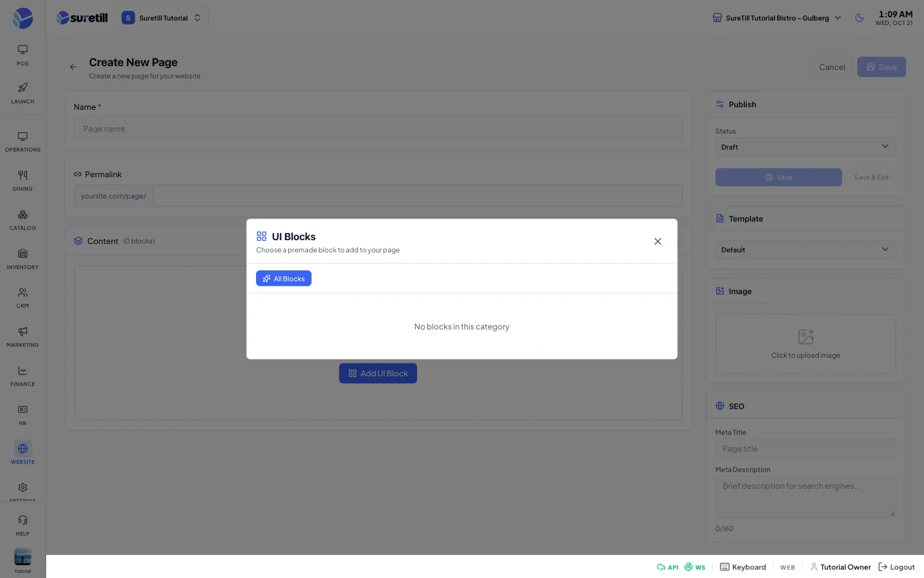The height and width of the screenshot is (578, 924).
Task: Open the CRM module
Action: 22,298
